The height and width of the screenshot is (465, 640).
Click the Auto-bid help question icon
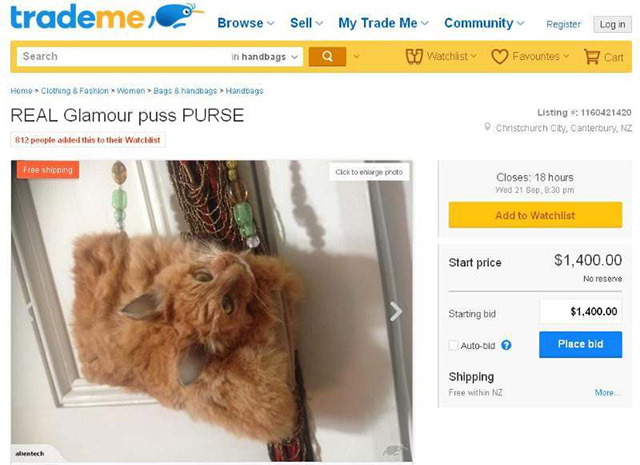(x=506, y=345)
